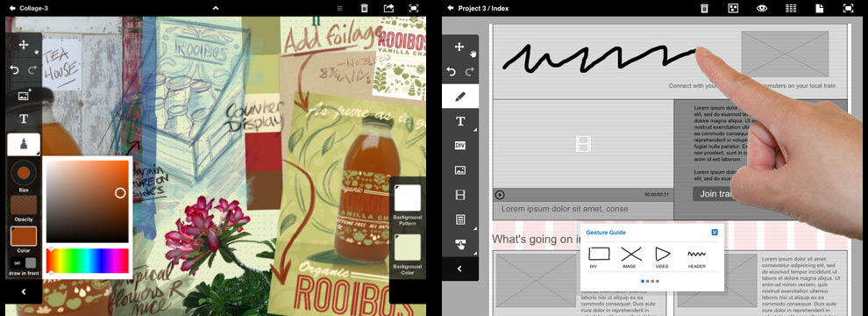Select the VIDEO gesture in Gesture Guide

click(x=662, y=258)
